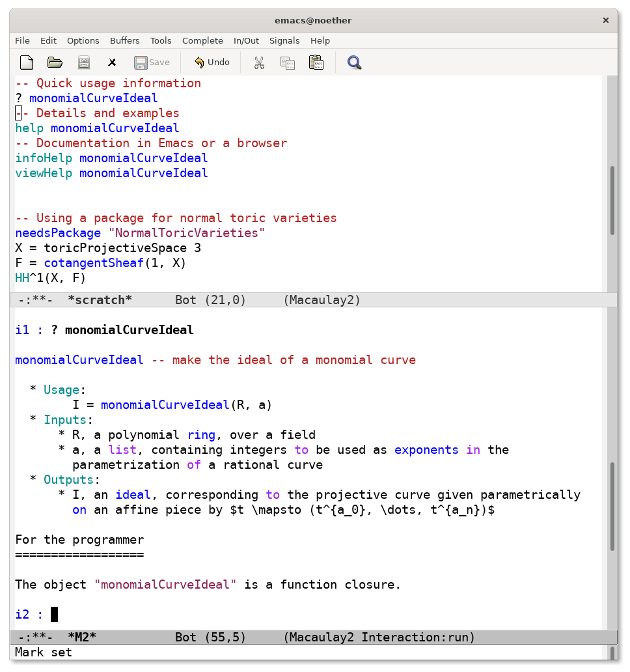Click the *M2* buffer name in mode line
The image size is (630, 672).
[x=82, y=637]
